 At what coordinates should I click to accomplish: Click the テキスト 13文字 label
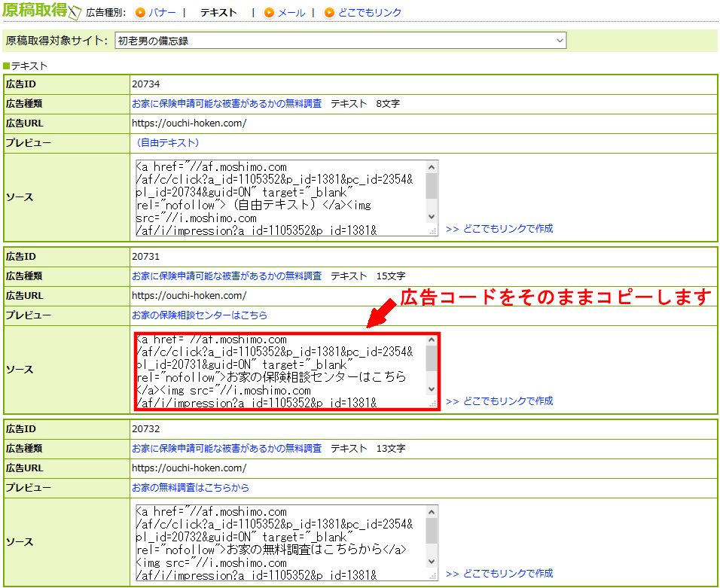tap(368, 449)
